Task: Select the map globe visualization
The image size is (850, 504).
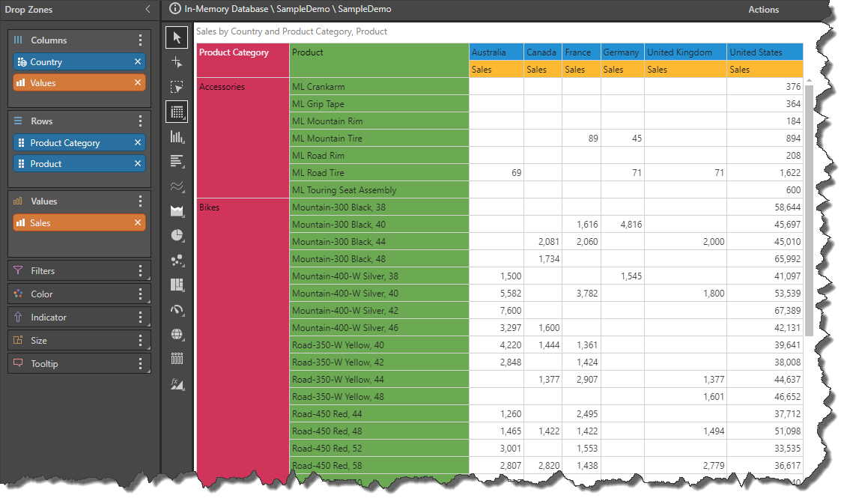Action: pyautogui.click(x=177, y=334)
